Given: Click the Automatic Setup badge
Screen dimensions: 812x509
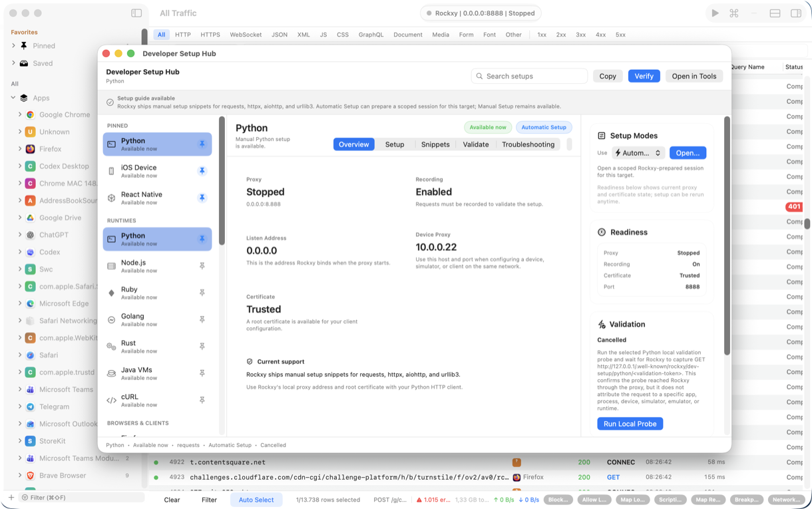Looking at the screenshot, I should 544,127.
